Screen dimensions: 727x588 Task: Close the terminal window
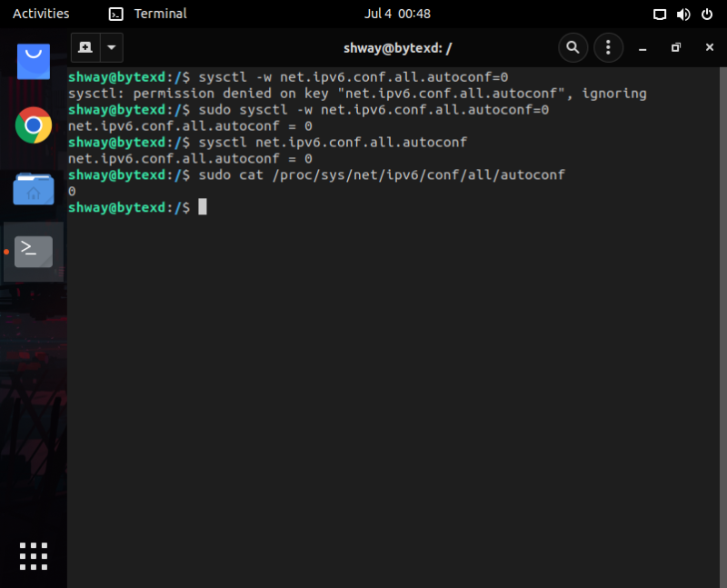708,47
